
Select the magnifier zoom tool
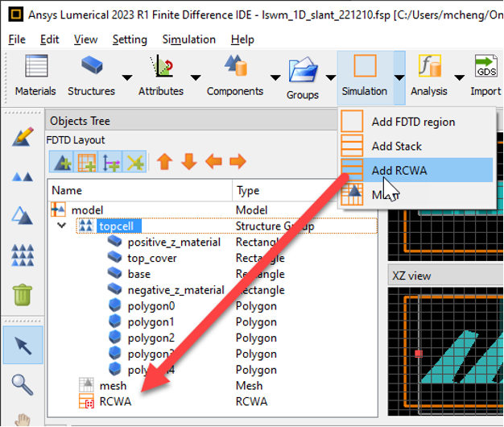click(23, 384)
